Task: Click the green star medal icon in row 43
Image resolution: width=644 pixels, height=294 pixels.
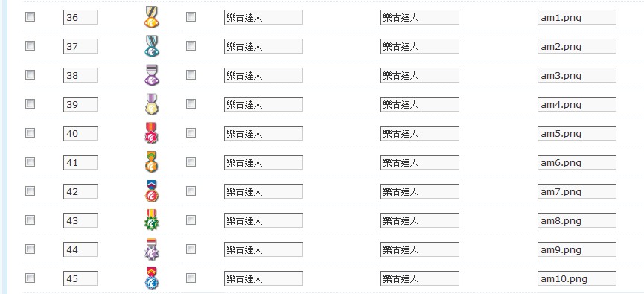Action: (152, 220)
